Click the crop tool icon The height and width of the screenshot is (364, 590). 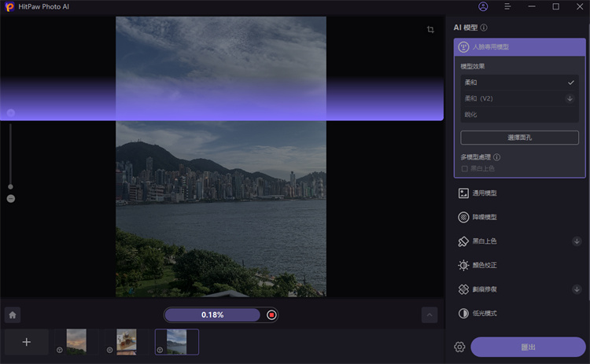pyautogui.click(x=430, y=30)
